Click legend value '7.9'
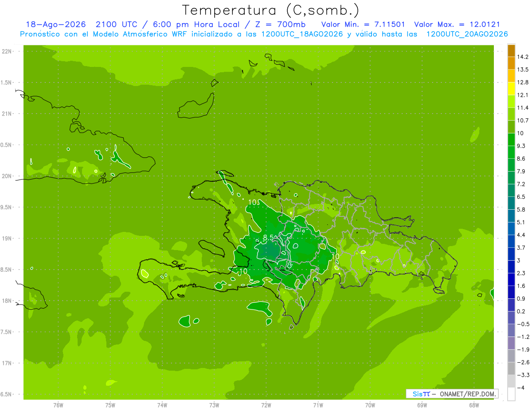This screenshot has height=411, width=532. 521,171
